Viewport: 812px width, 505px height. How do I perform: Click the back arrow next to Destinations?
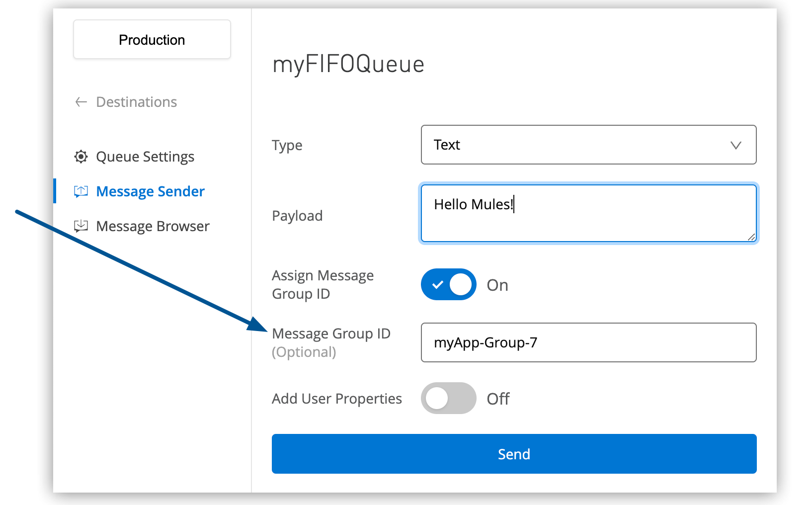tap(81, 102)
